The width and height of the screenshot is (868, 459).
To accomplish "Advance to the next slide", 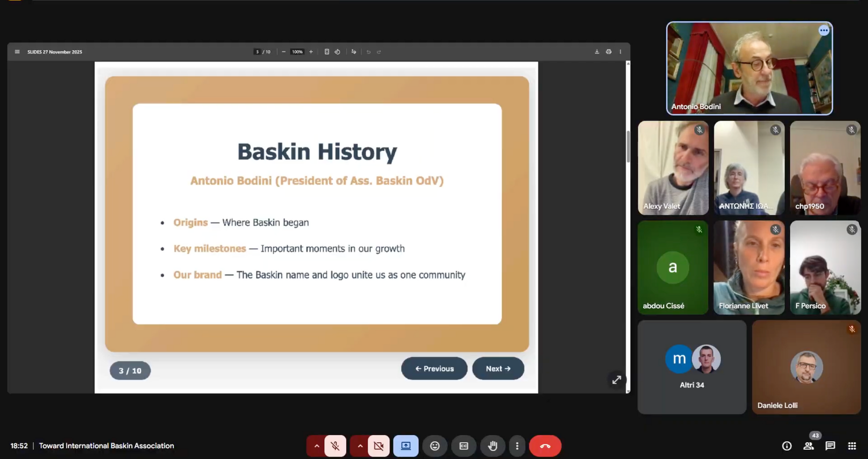I will 498,369.
